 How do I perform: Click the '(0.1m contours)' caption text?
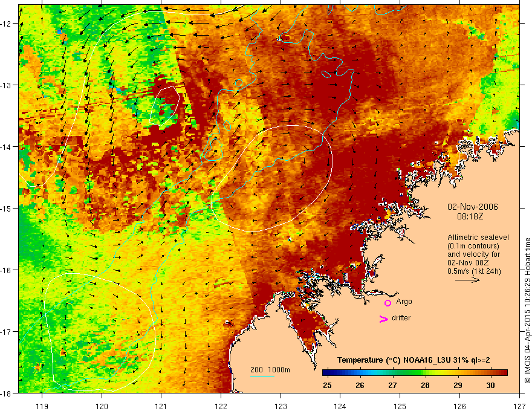(x=473, y=246)
